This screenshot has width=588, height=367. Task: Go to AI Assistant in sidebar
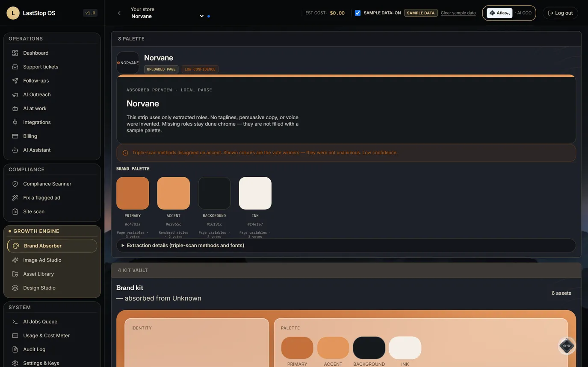click(52, 150)
